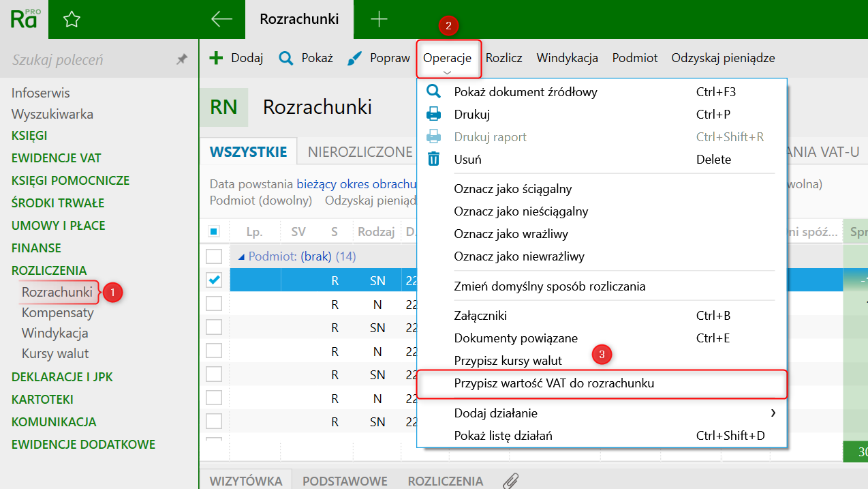Click the Windykacja toolbar button

point(568,58)
